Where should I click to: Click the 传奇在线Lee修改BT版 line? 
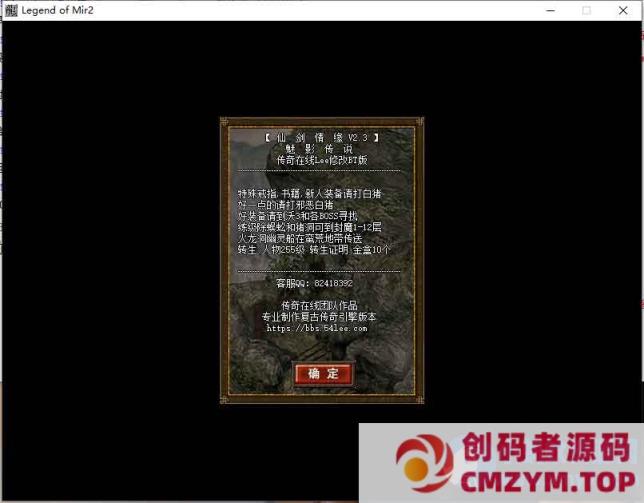(x=322, y=160)
